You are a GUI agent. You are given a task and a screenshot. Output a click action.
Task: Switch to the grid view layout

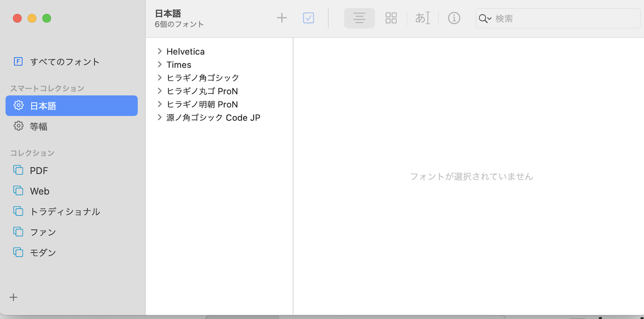point(391,18)
